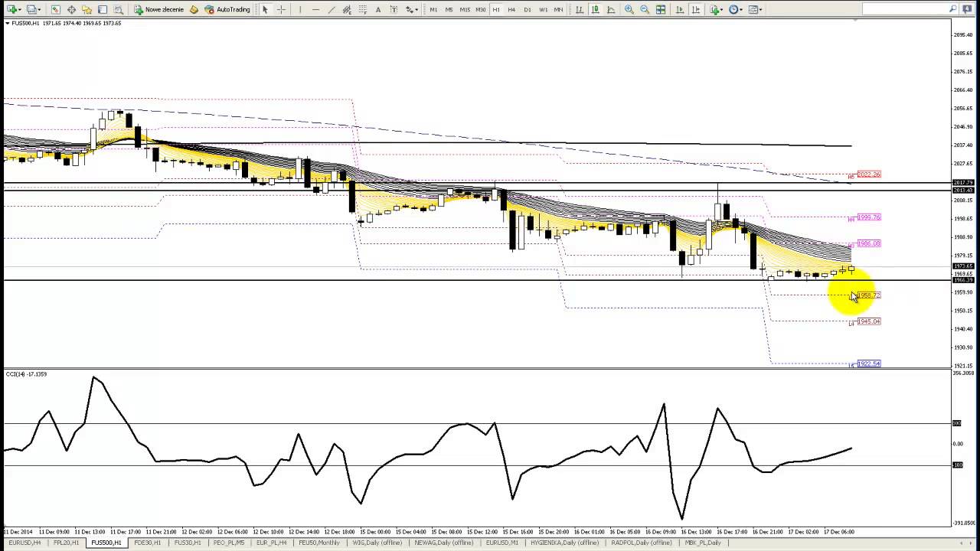Screen dimensions: 980x551
Task: Switch to FUS30,H1 chart tab
Action: [188, 543]
